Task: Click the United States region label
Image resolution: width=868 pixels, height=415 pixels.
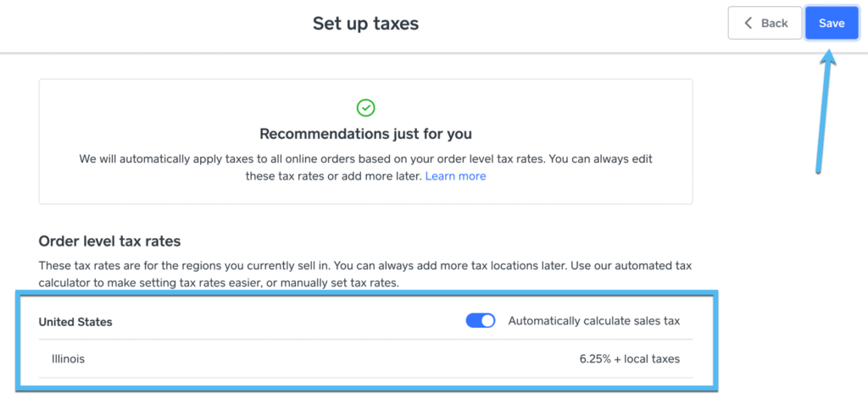Action: (x=75, y=322)
